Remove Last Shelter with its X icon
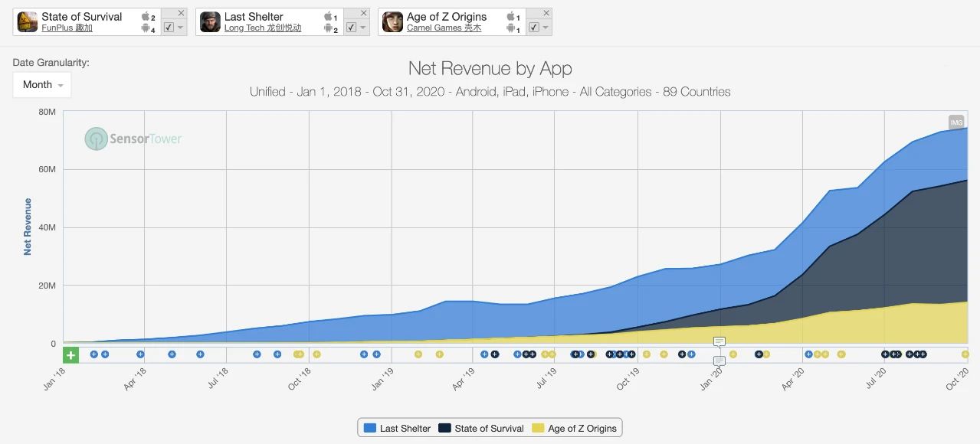The height and width of the screenshot is (444, 980). 363,13
